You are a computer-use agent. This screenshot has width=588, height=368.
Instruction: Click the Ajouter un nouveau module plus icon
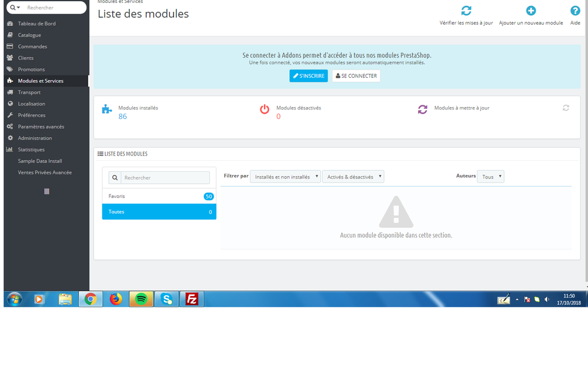(x=530, y=11)
